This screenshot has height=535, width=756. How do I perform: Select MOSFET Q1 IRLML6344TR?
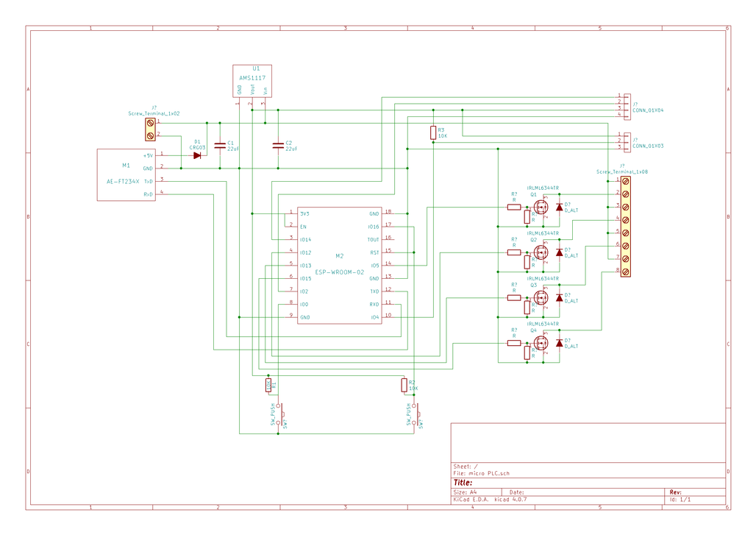coord(541,208)
